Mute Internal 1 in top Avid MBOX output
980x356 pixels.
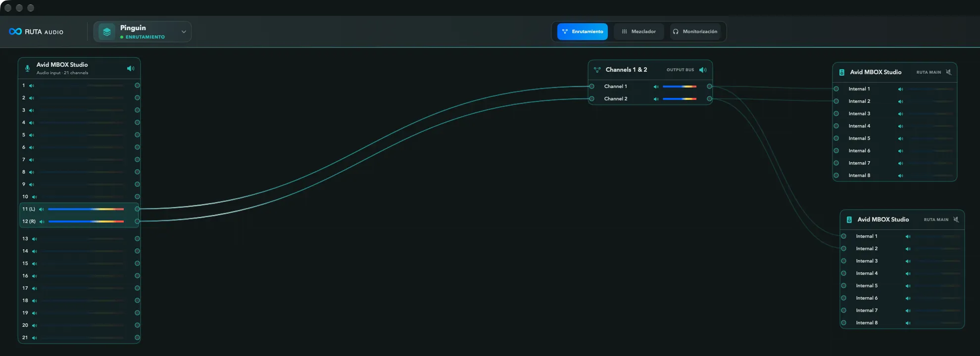[900, 89]
